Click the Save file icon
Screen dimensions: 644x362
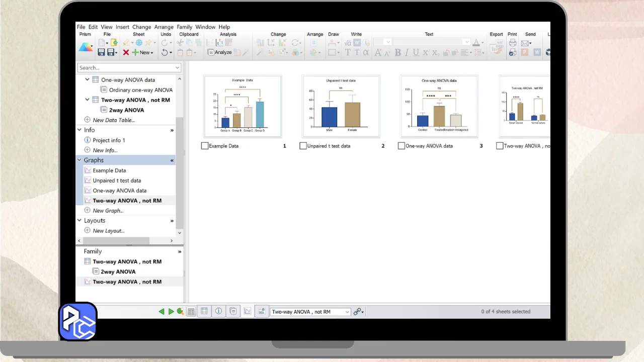tap(101, 52)
